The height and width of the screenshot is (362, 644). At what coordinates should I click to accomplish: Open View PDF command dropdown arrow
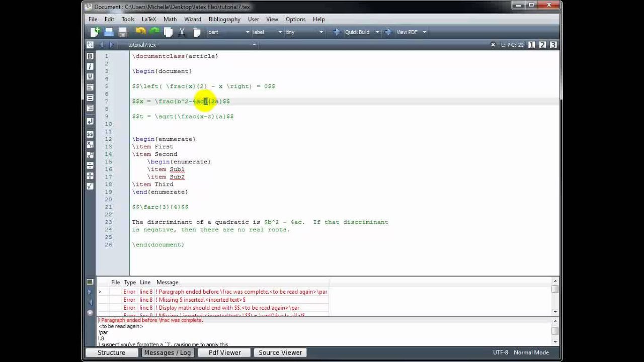pos(424,32)
